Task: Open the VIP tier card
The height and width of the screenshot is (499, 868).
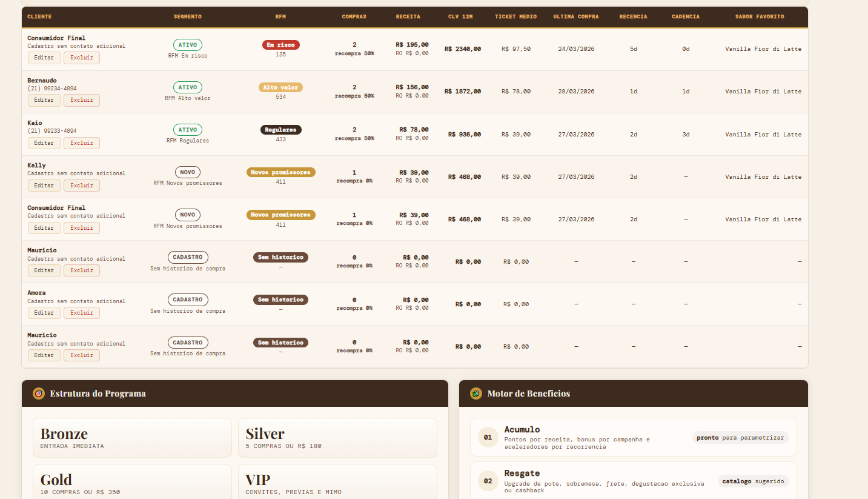Action: (x=337, y=483)
